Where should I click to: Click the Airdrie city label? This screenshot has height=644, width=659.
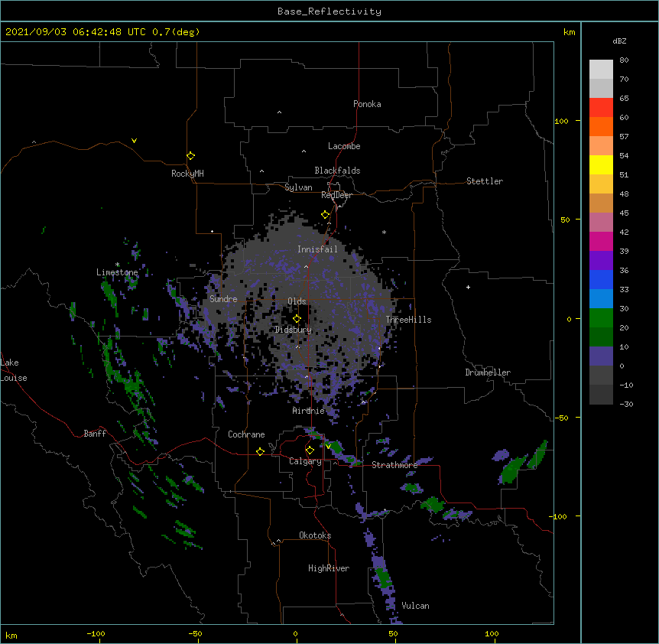(309, 411)
